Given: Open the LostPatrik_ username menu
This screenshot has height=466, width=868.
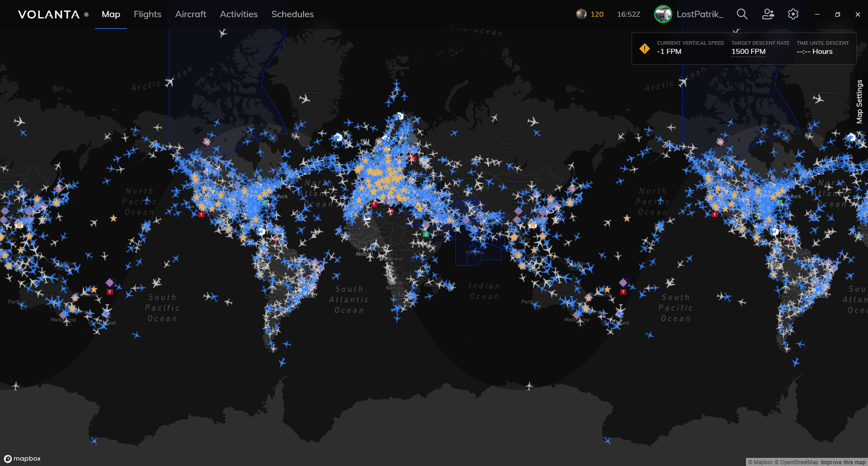Looking at the screenshot, I should tap(700, 14).
